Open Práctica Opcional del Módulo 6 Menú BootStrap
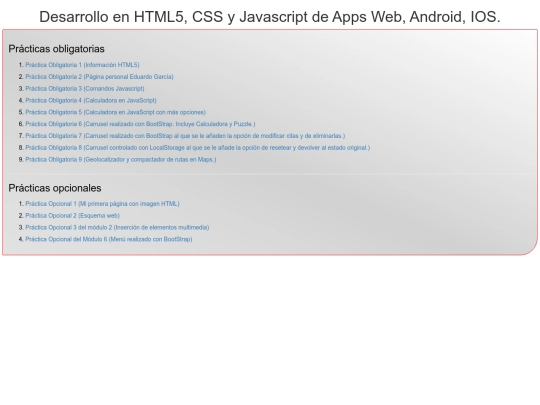Viewport: 540px width, 405px height. click(x=109, y=239)
